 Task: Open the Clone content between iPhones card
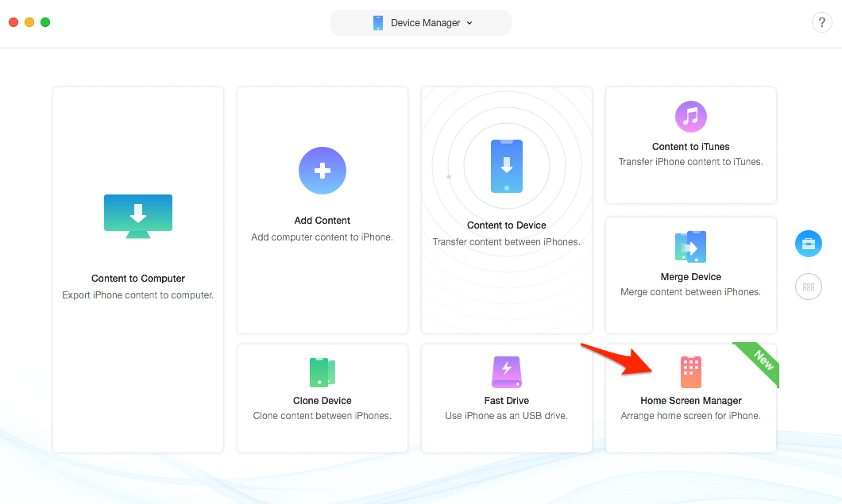click(322, 398)
